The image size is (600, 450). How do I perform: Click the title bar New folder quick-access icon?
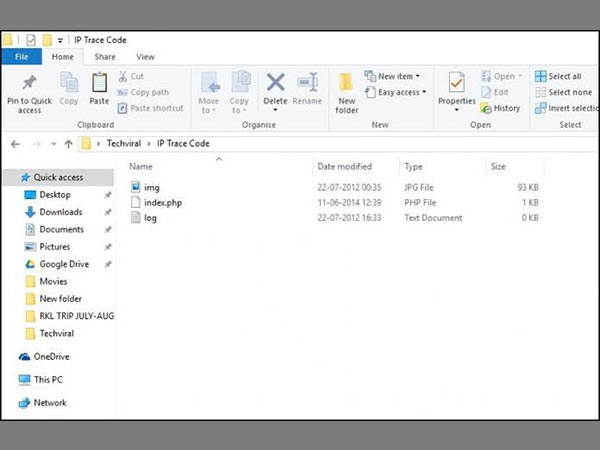[47, 40]
